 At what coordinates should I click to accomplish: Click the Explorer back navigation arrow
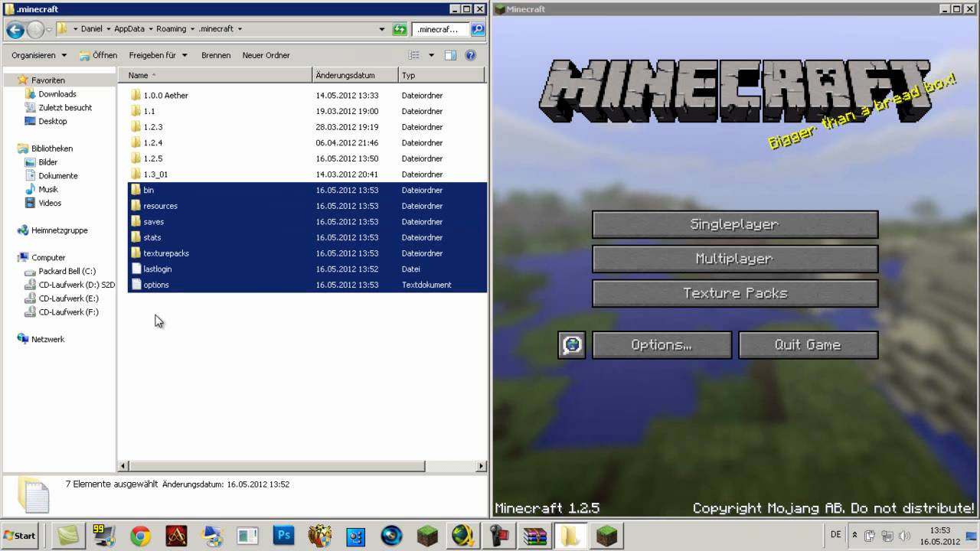15,30
